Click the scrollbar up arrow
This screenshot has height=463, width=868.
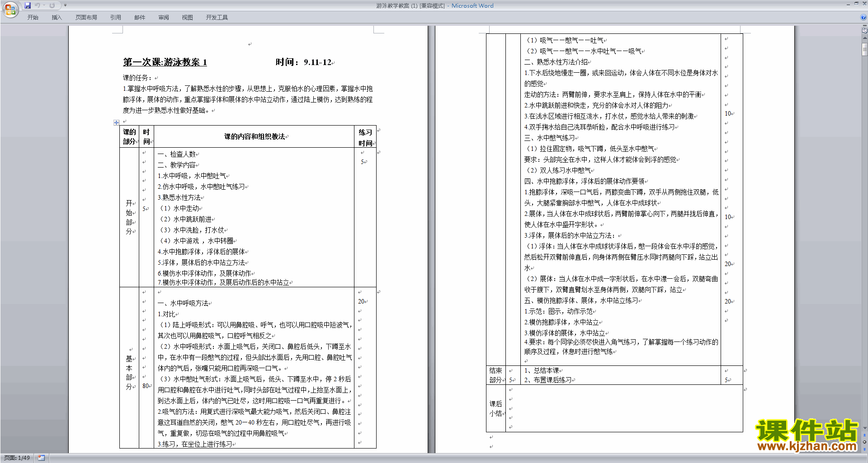coord(864,39)
